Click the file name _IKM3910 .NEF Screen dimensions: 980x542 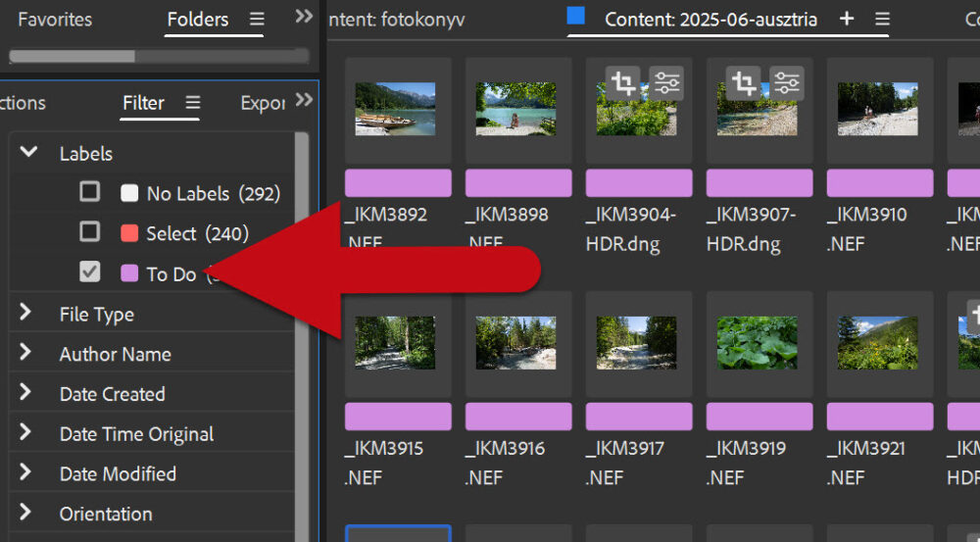pyautogui.click(x=866, y=228)
